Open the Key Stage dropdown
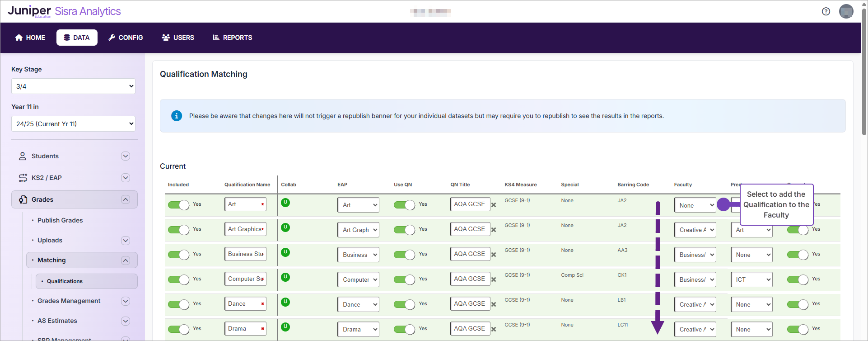The image size is (868, 341). pyautogui.click(x=73, y=86)
